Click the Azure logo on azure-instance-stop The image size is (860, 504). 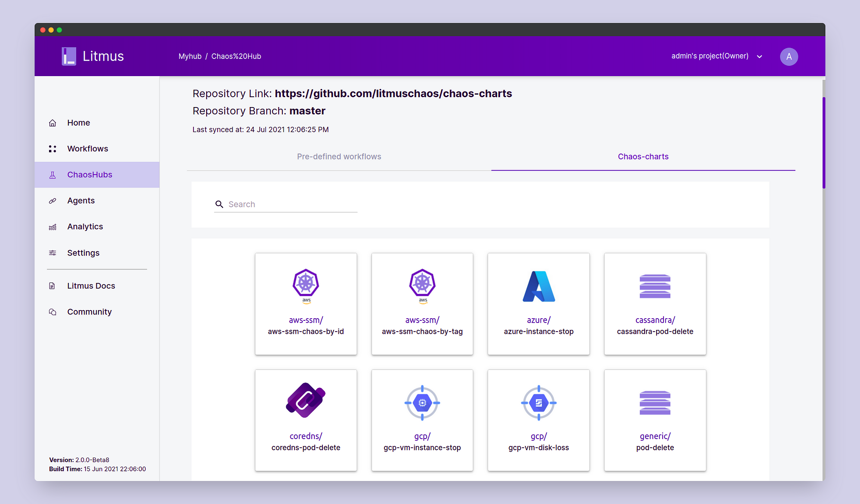539,286
